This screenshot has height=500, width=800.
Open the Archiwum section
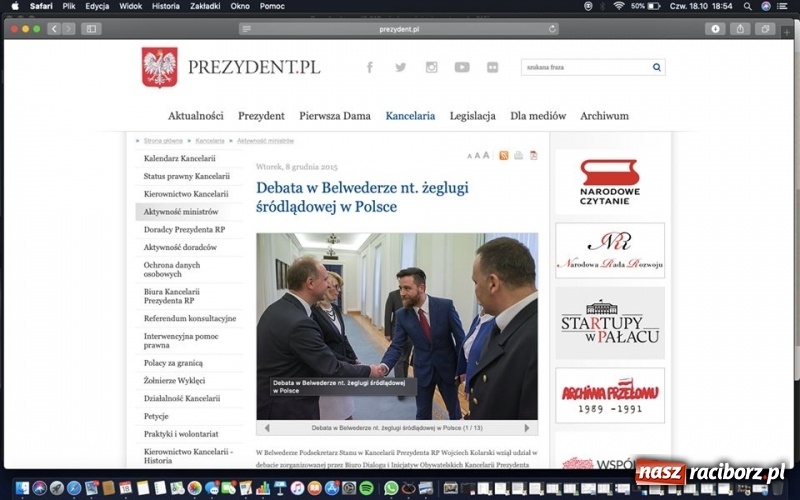(604, 116)
